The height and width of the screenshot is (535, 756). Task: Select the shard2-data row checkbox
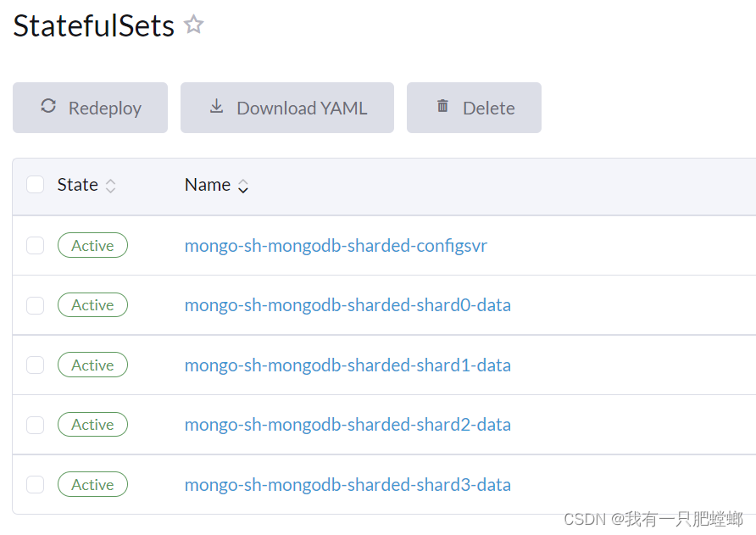click(35, 425)
